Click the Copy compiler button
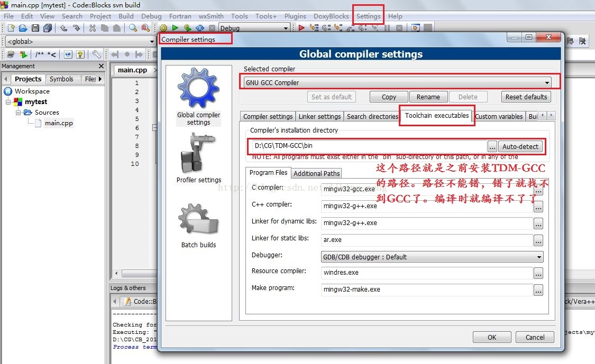The height and width of the screenshot is (364, 595). tap(389, 97)
